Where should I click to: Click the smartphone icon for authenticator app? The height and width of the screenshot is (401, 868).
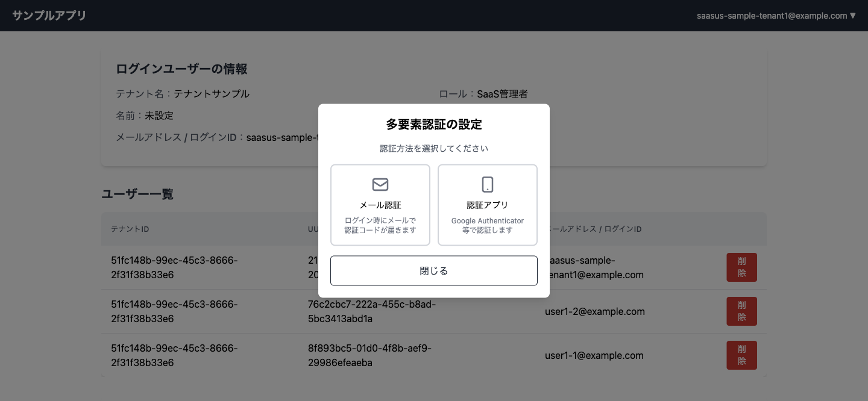point(488,184)
